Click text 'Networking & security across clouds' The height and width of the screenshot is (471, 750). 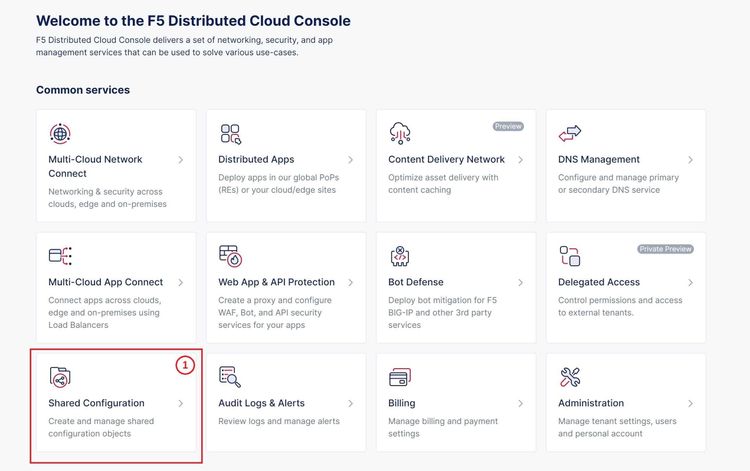(108, 197)
